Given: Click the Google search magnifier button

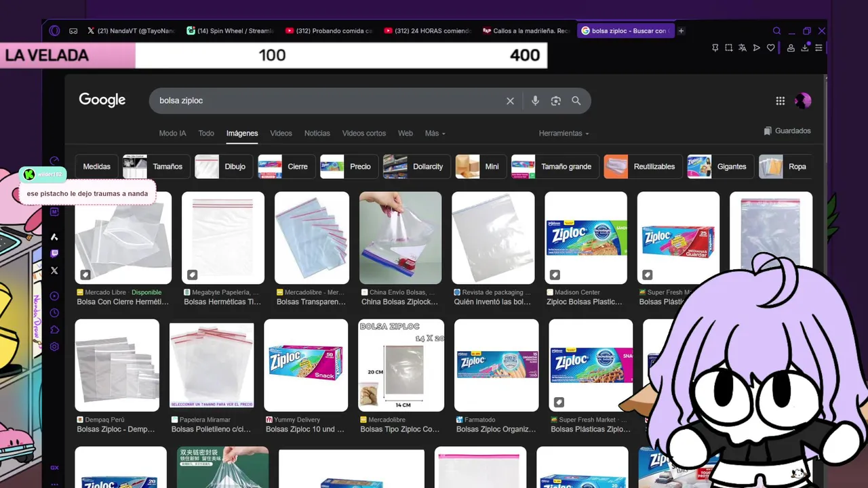Looking at the screenshot, I should point(576,100).
